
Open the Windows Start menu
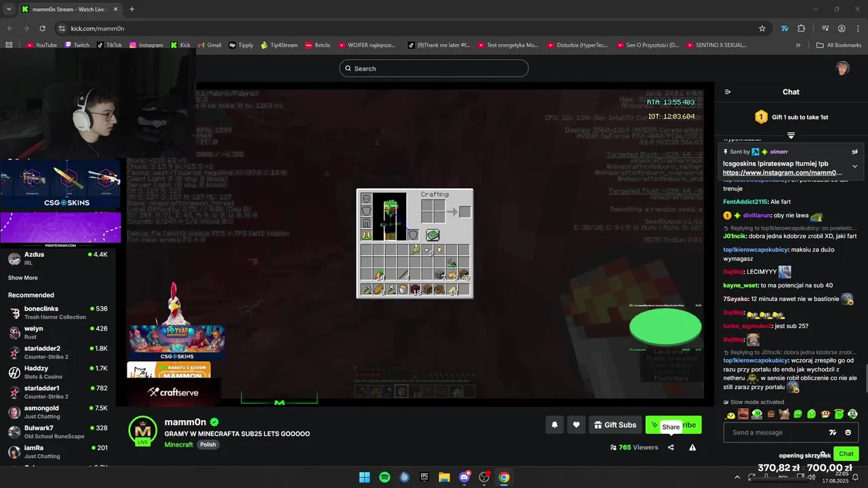365,477
